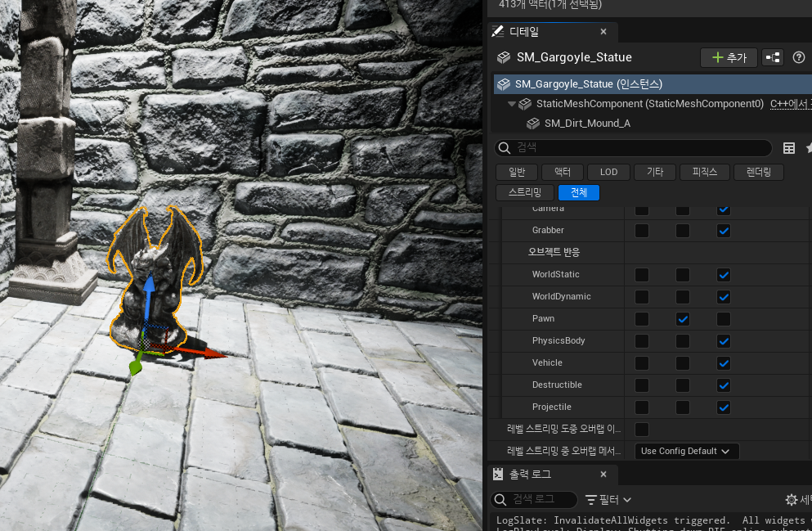Toggle Projectile Block checkbox
The image size is (812, 531).
click(724, 407)
